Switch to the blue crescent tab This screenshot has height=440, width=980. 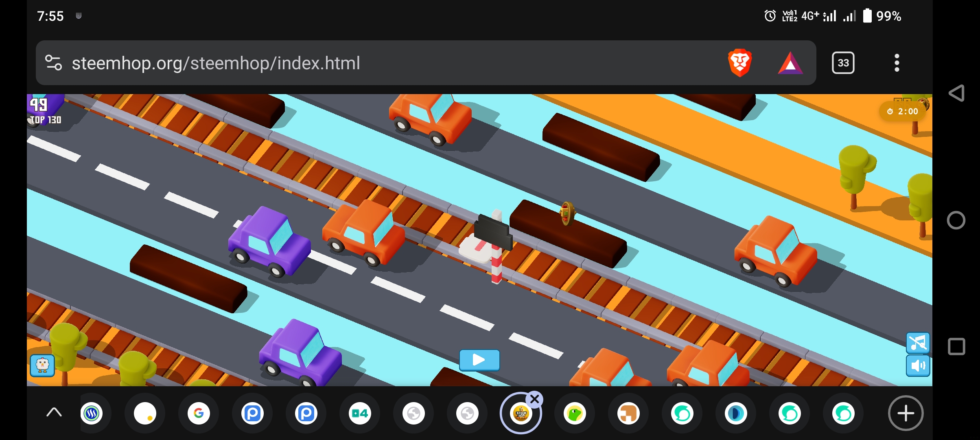736,414
